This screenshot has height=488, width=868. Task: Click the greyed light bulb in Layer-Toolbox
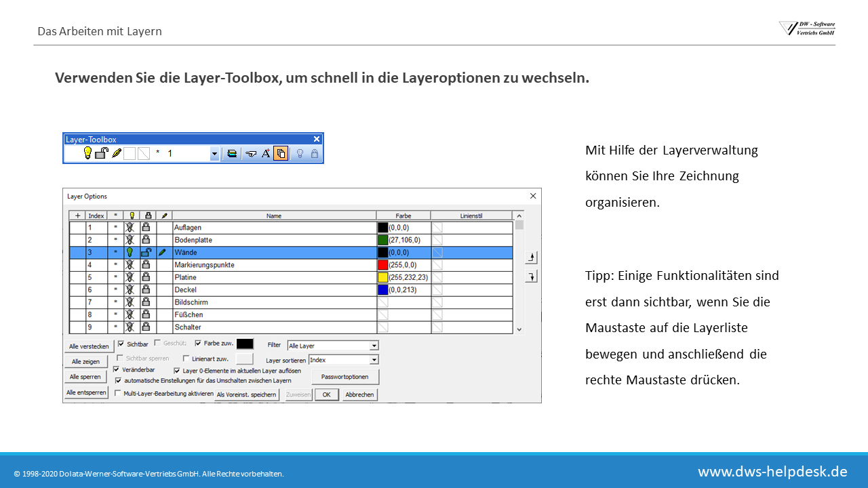(300, 154)
